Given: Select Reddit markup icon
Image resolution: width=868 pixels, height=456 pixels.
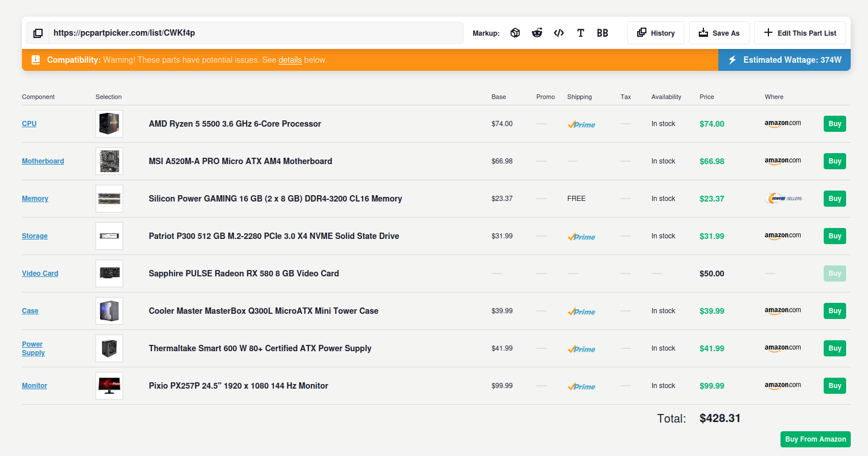Looking at the screenshot, I should pos(537,33).
